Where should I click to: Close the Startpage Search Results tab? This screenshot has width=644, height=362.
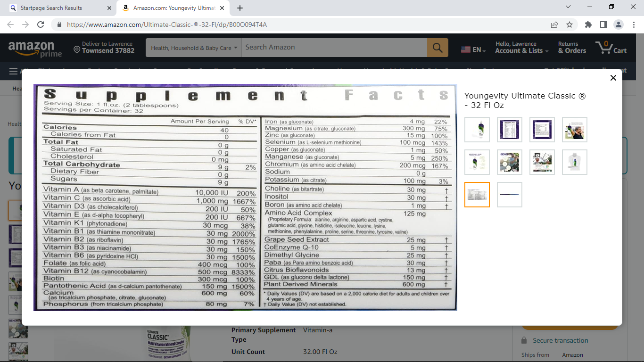(x=109, y=8)
